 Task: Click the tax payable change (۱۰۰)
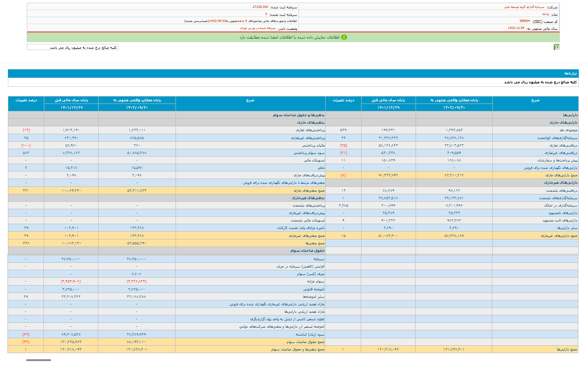[x=26, y=145]
